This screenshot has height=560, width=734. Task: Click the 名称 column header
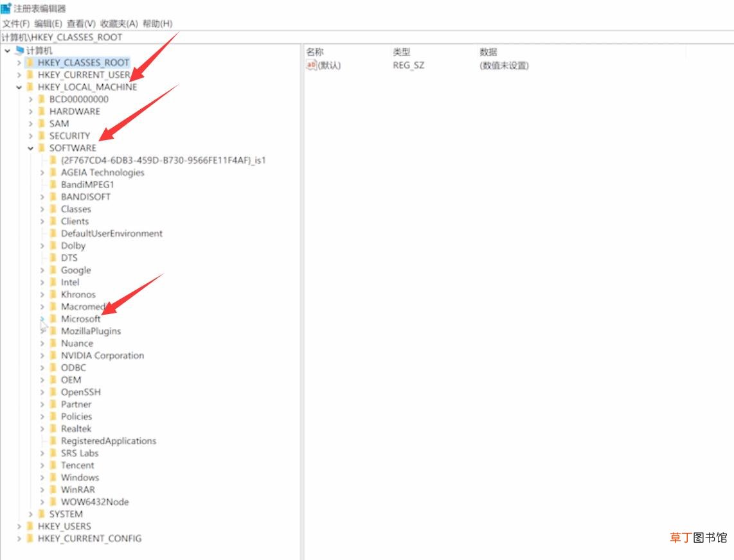tap(315, 52)
